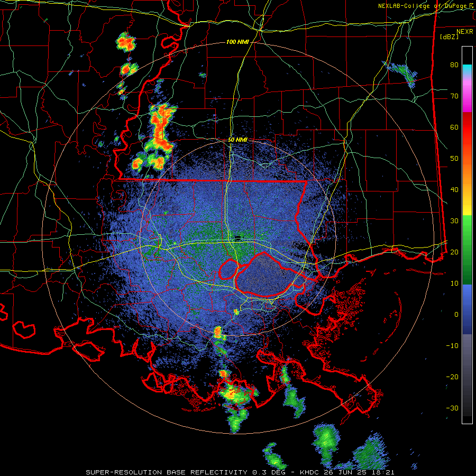This screenshot has width=476, height=476.
Task: Click the 30 value on the dBZ scale
Action: [454, 221]
